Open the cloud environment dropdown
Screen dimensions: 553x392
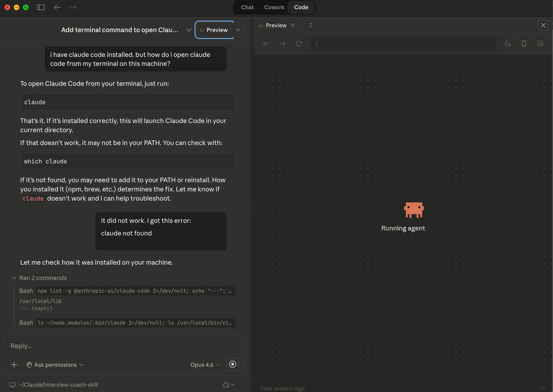pos(229,385)
